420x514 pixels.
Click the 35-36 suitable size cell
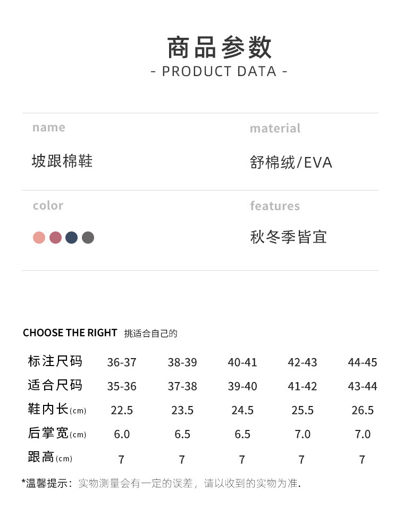(122, 386)
